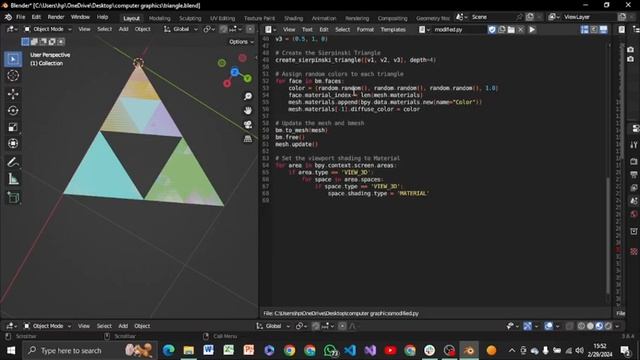Select the extend selection mode icon
640x360 pixels.
coord(34,42)
